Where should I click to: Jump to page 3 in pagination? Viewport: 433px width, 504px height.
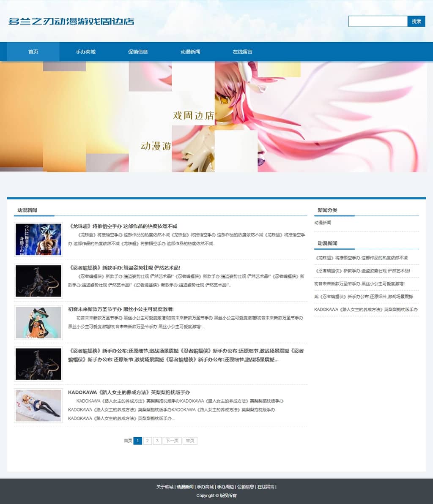(x=157, y=441)
